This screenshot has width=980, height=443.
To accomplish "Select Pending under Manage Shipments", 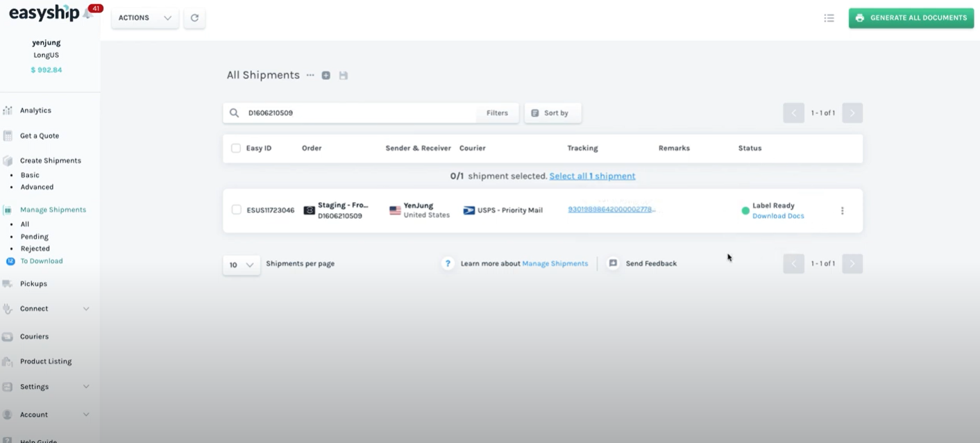I will tap(35, 237).
